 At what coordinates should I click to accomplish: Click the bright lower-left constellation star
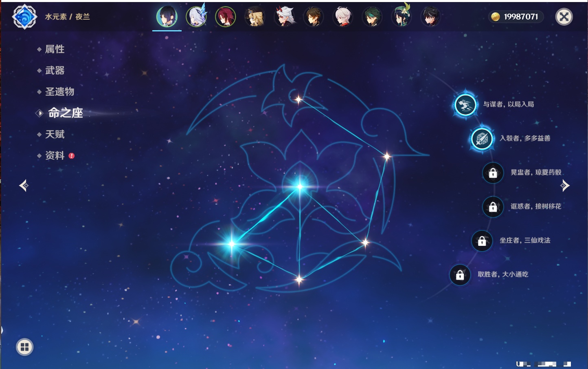click(231, 244)
